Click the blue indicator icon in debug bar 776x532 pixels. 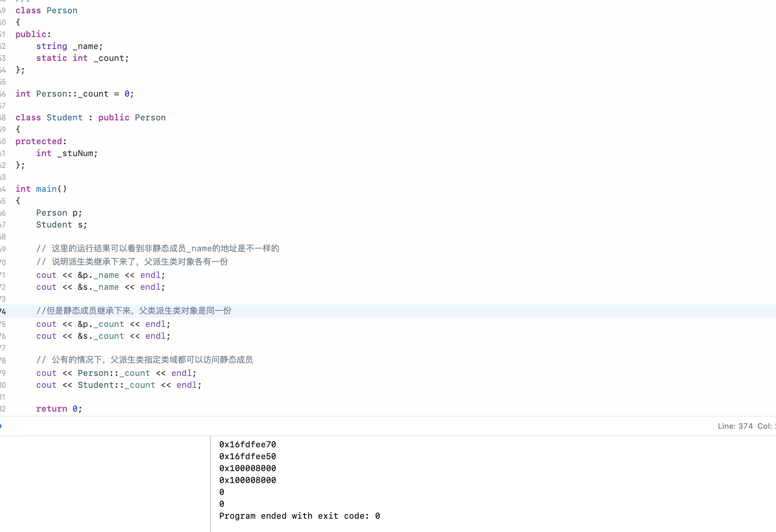click(x=1, y=426)
